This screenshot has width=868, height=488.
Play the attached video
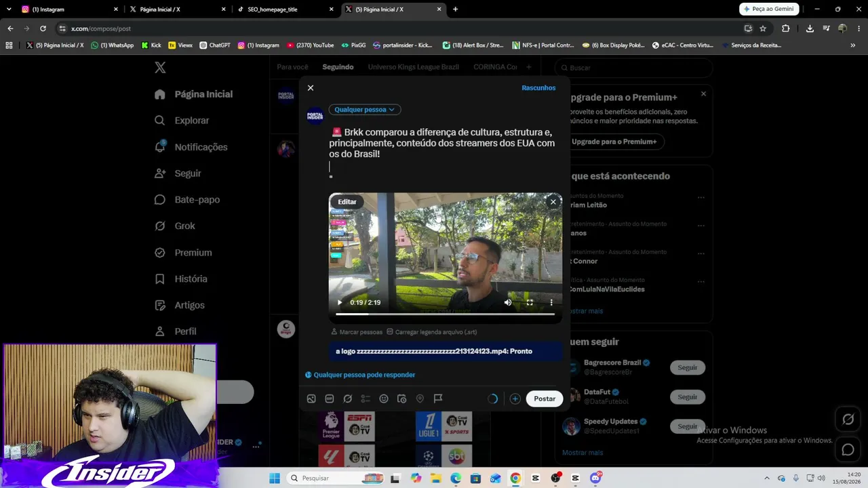[340, 302]
